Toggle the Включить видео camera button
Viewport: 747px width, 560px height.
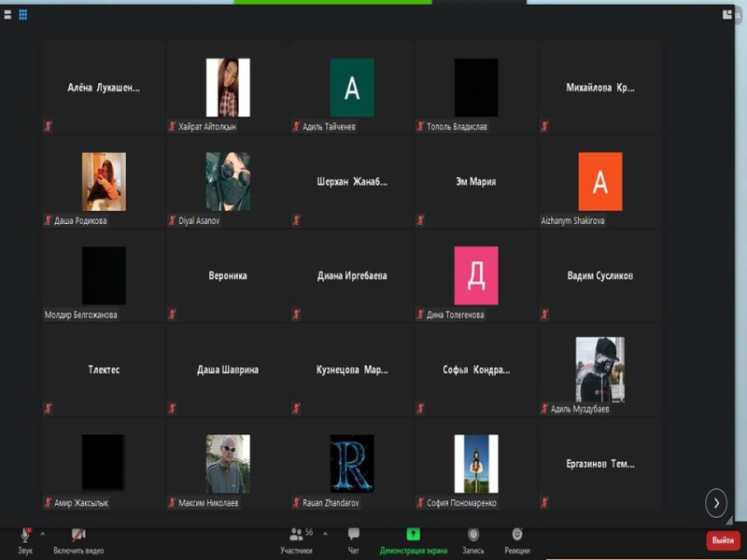click(78, 541)
